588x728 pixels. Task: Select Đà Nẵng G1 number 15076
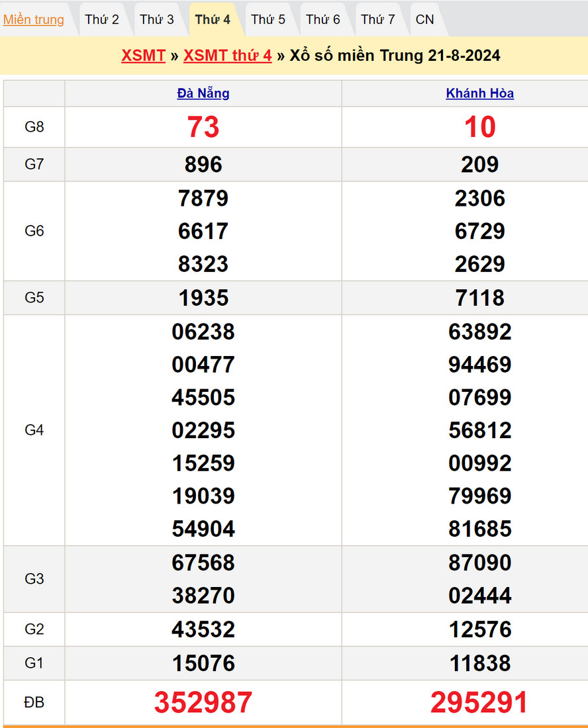point(203,663)
